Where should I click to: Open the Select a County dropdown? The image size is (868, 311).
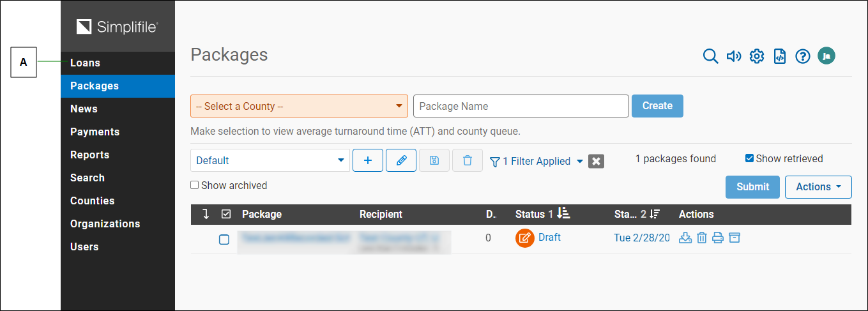tap(299, 106)
